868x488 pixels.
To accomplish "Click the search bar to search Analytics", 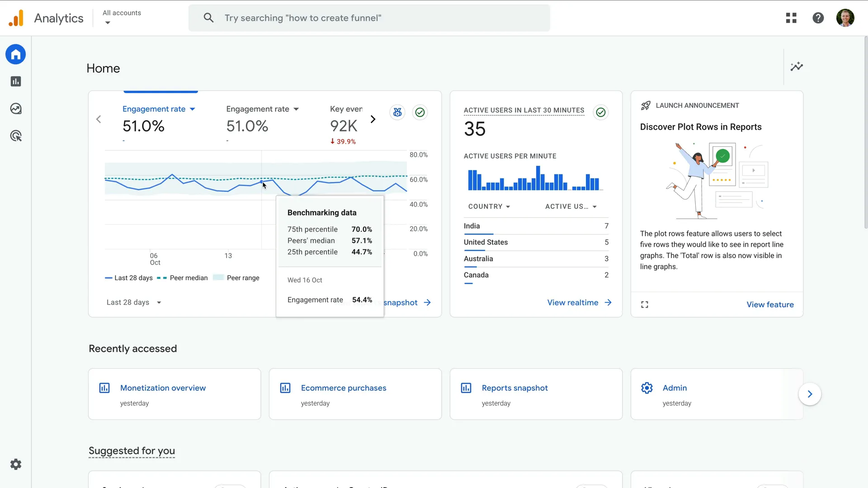I will point(369,18).
